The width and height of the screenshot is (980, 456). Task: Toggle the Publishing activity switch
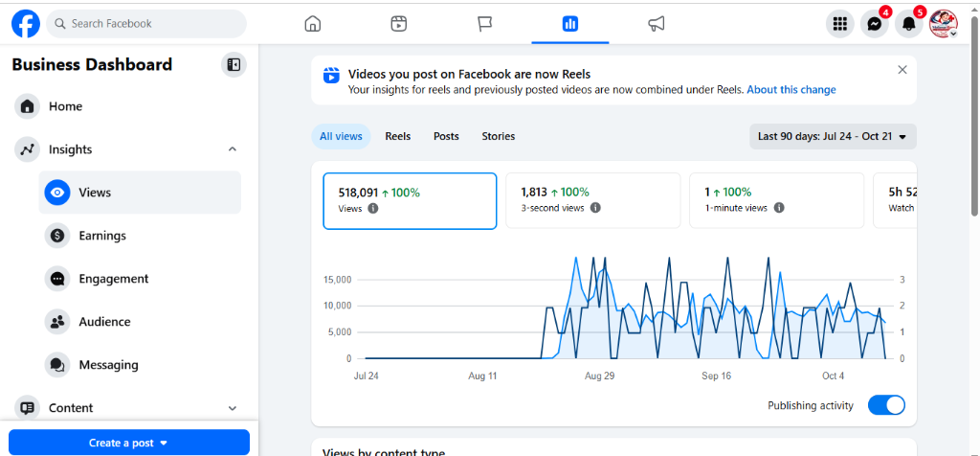tap(886, 405)
